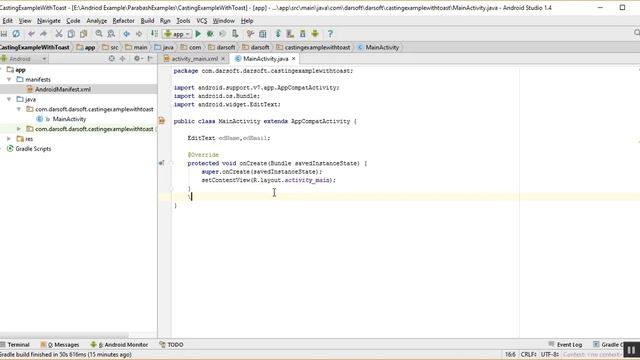Click the Copy icon in toolbar
Viewport: 640px width, 360px height.
coord(71,34)
